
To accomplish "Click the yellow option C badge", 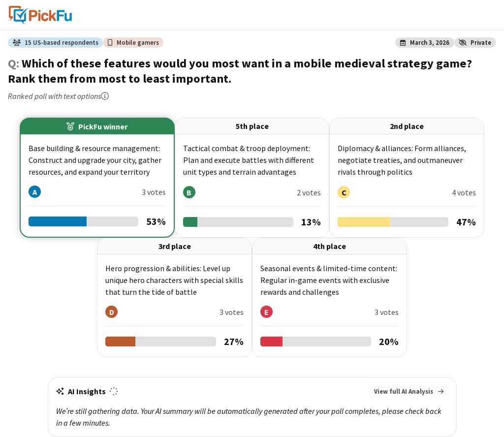I will 344,192.
